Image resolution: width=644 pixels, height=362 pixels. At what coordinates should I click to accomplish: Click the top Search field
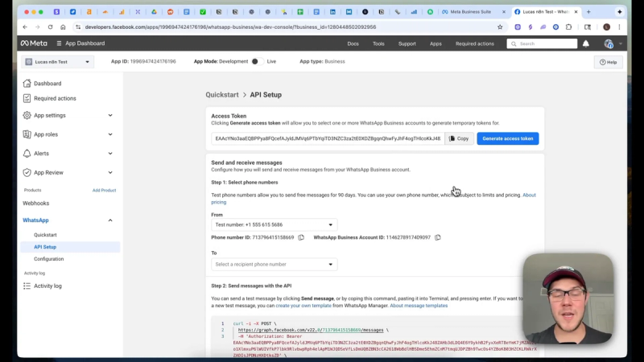pyautogui.click(x=542, y=43)
